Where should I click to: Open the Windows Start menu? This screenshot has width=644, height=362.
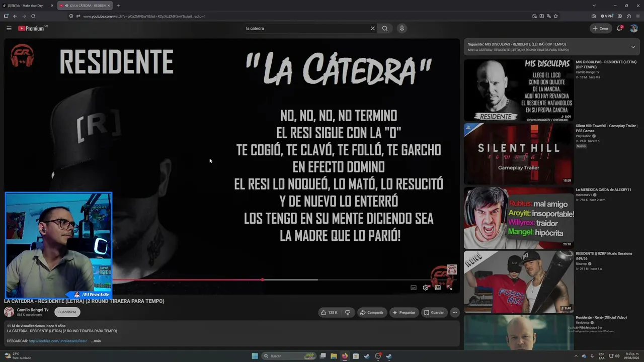[255, 356]
